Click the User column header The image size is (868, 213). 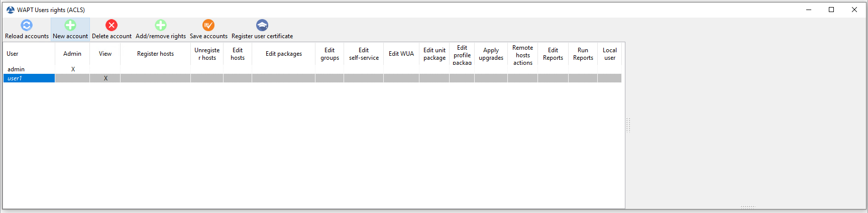click(x=29, y=54)
